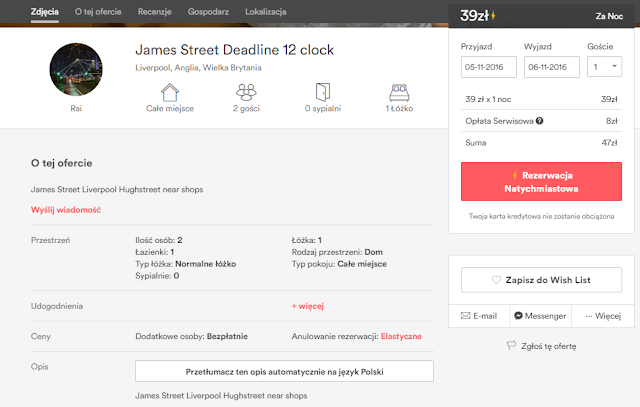The width and height of the screenshot is (640, 407).
Task: Click the house icon above Całe miejsce
Action: coord(168,93)
